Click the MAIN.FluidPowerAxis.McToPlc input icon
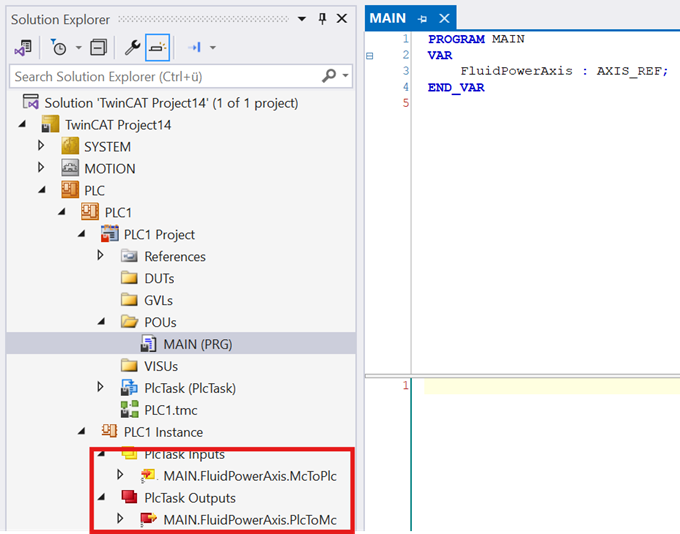Screen dimensions: 680x534 pyautogui.click(x=148, y=475)
